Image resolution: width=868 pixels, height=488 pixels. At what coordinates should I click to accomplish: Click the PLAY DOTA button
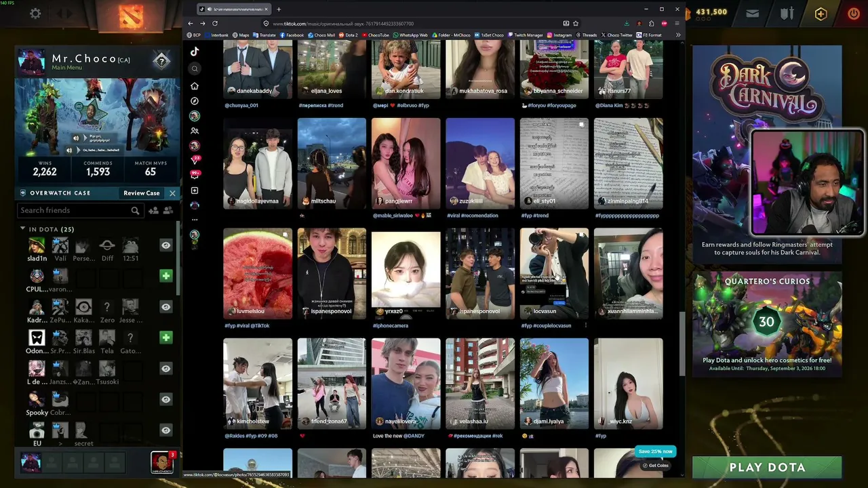767,467
